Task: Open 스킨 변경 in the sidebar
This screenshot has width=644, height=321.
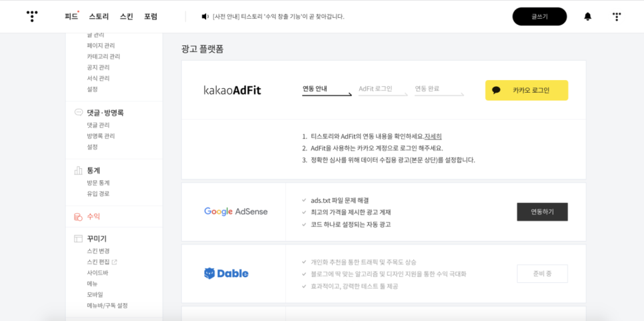Action: (x=98, y=251)
